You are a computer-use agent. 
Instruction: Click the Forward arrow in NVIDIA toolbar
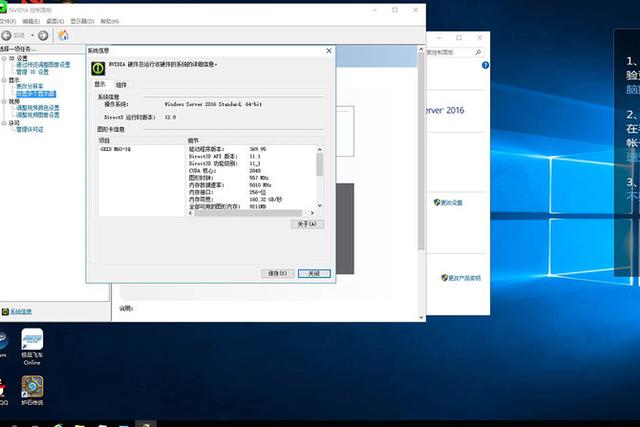42,35
